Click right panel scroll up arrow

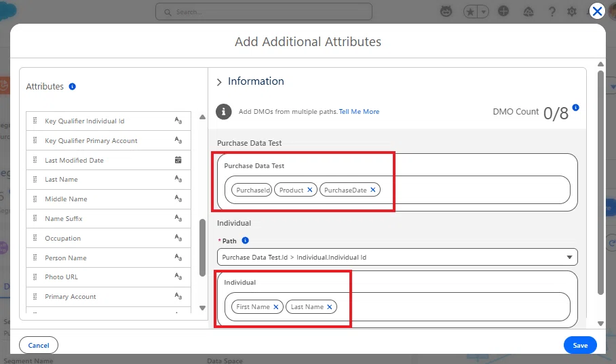point(600,64)
